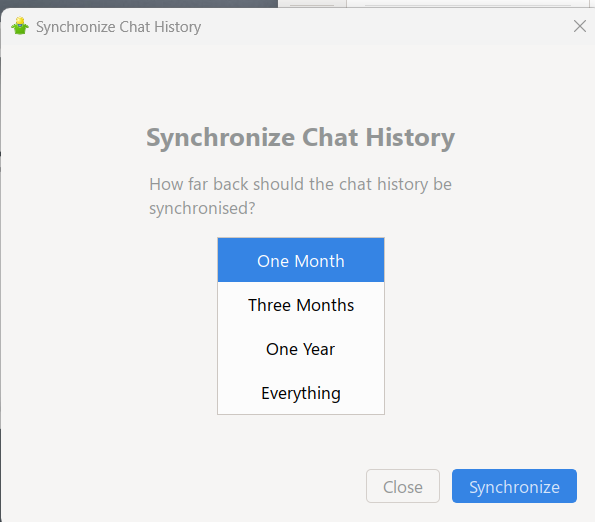595x522 pixels.
Task: Click the empty dialog area below the list
Action: coord(300,440)
